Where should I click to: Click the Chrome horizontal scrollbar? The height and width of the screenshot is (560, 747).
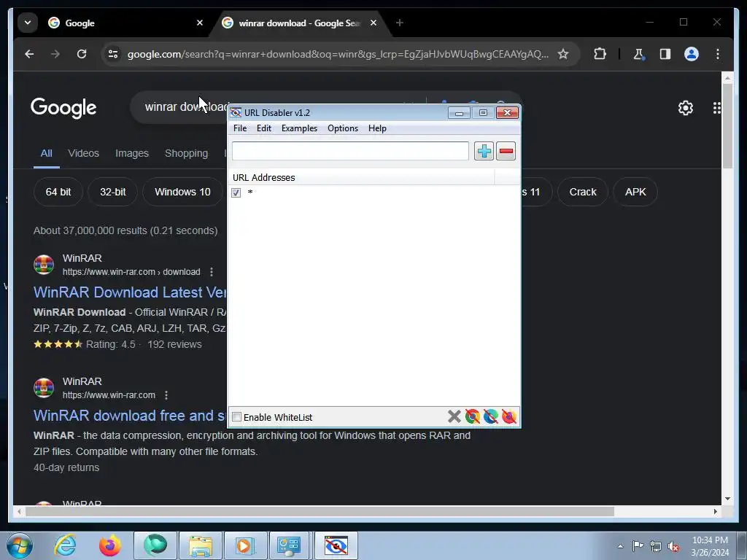[x=320, y=511]
